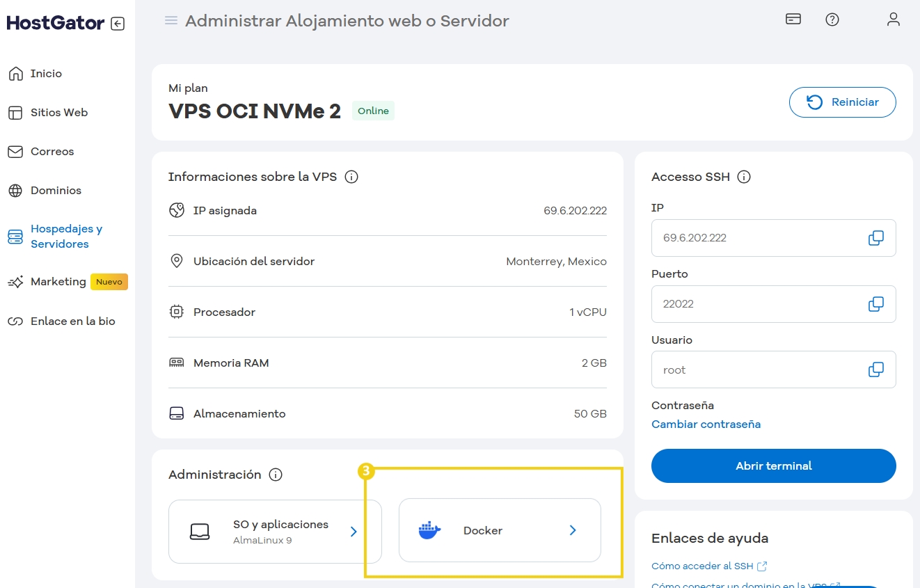Copy the root username
The width and height of the screenshot is (920, 588).
pyautogui.click(x=875, y=369)
